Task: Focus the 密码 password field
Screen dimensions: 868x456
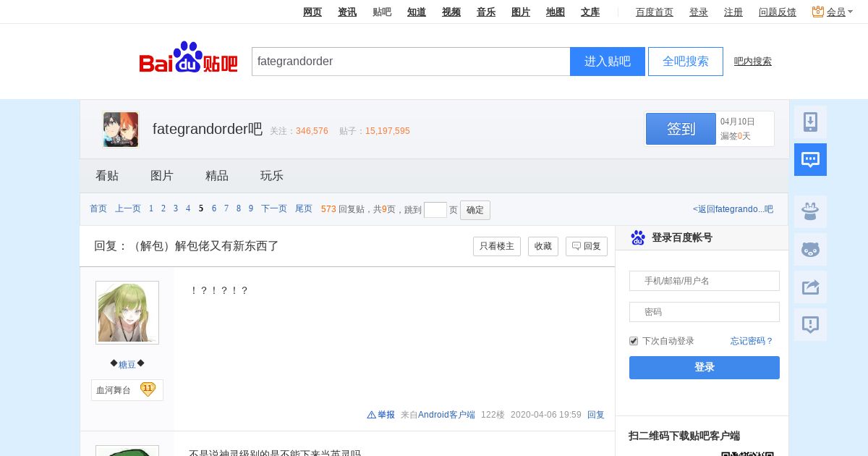Action: coord(705,312)
